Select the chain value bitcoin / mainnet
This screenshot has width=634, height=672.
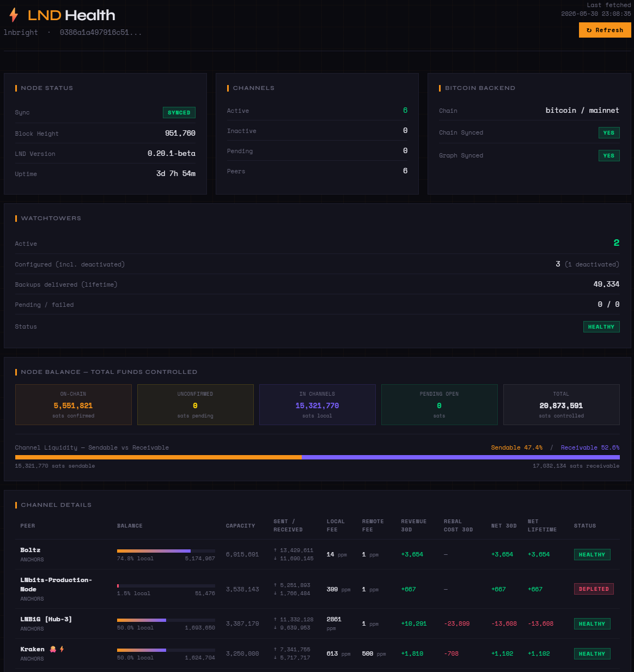(582, 110)
